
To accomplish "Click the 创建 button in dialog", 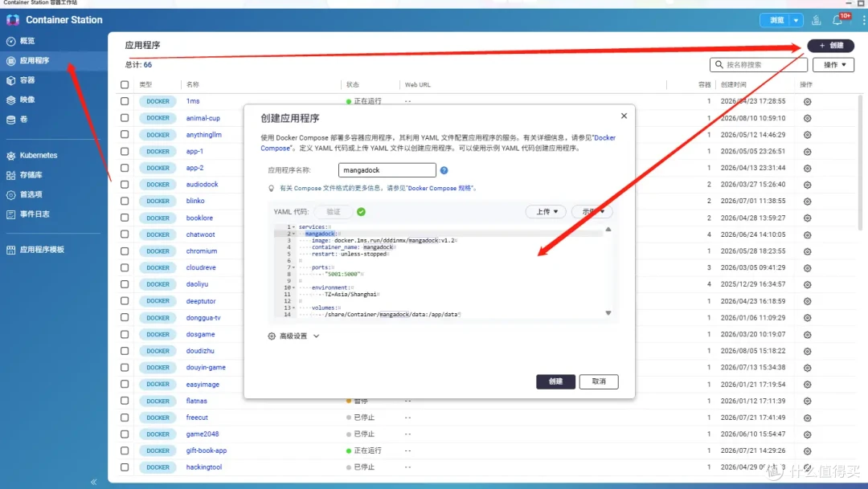I will (555, 381).
